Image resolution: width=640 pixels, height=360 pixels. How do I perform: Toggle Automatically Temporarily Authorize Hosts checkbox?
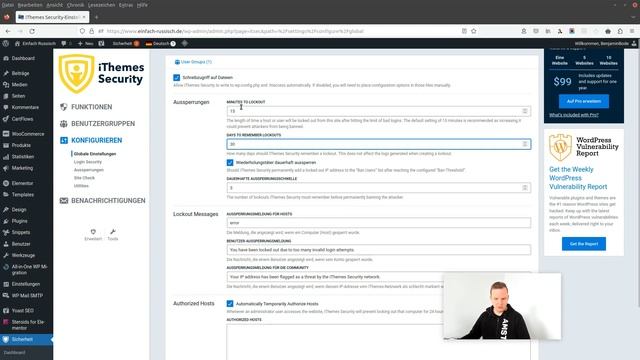(x=230, y=304)
